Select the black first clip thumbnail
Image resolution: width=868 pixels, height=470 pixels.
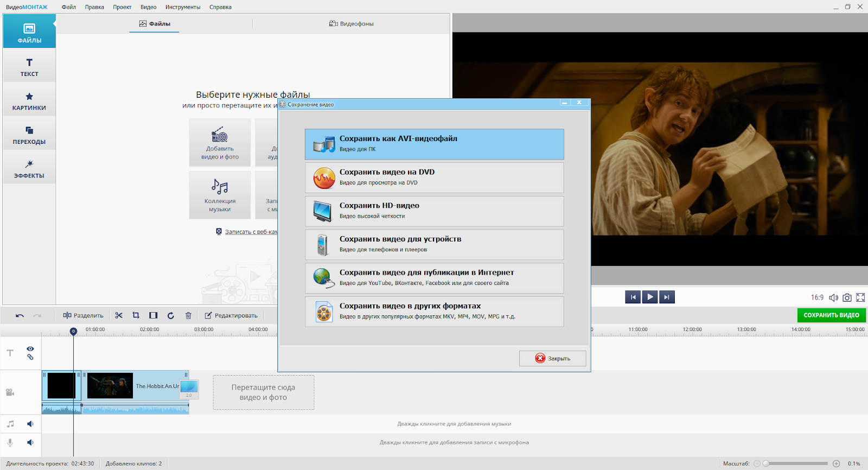(x=61, y=386)
